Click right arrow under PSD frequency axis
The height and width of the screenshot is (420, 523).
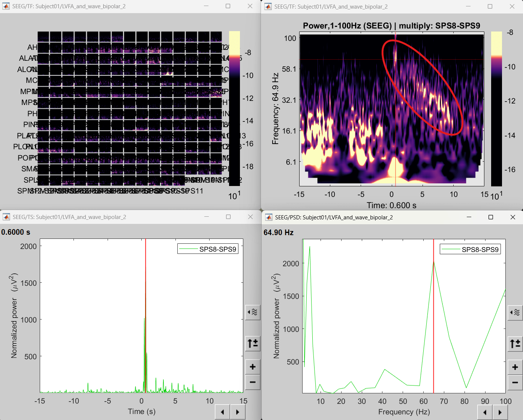500,412
